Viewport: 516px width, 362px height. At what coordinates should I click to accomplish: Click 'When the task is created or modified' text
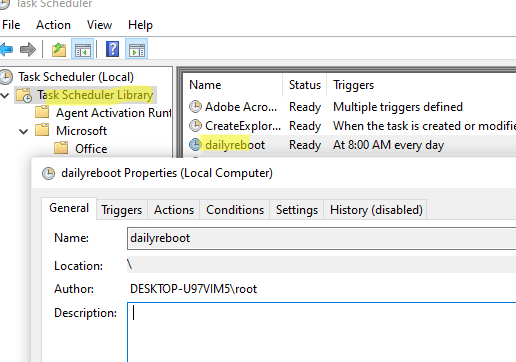[424, 126]
